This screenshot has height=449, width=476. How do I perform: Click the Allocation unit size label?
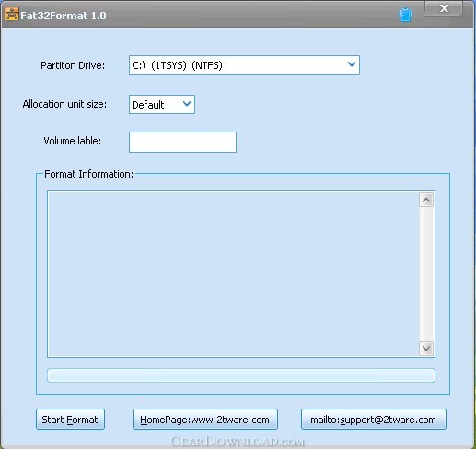64,104
